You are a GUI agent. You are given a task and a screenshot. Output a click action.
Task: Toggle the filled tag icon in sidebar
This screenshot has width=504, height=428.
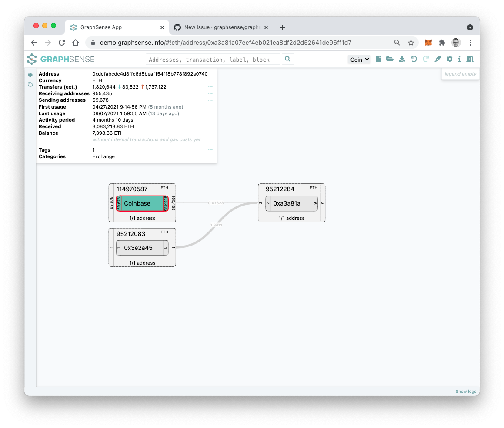click(x=30, y=74)
